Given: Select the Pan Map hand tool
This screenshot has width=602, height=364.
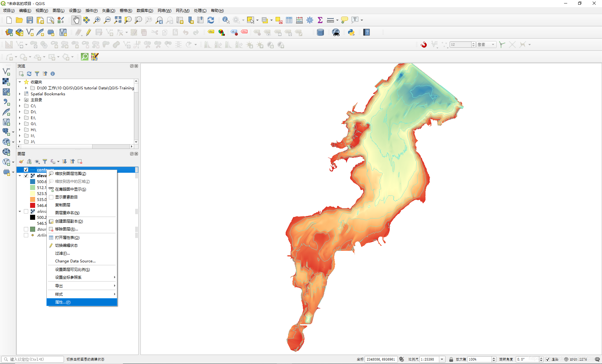Looking at the screenshot, I should [x=76, y=20].
